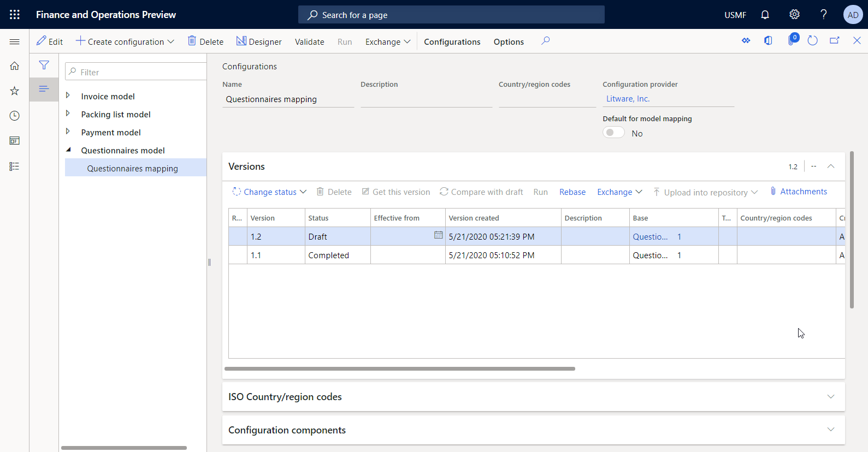
Task: Expand the Packing list model node
Action: (68, 114)
